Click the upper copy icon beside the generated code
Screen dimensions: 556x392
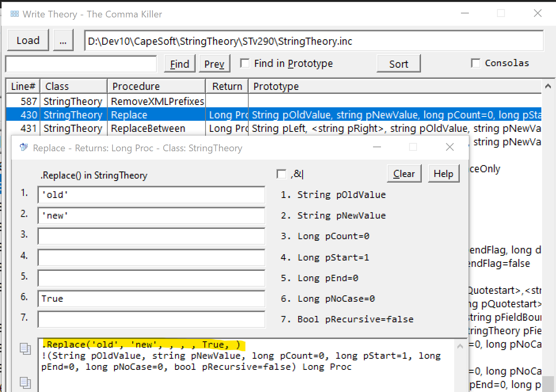[25, 348]
